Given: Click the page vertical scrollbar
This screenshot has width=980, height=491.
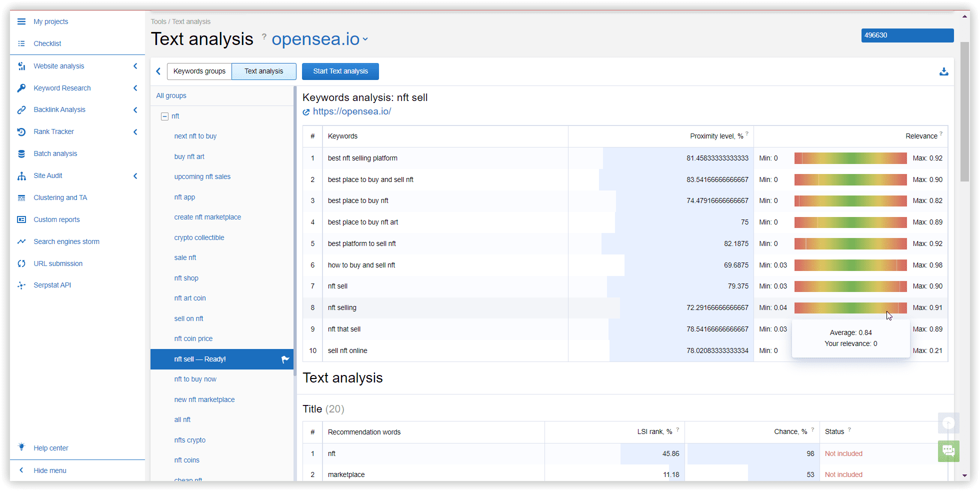Looking at the screenshot, I should tap(964, 112).
